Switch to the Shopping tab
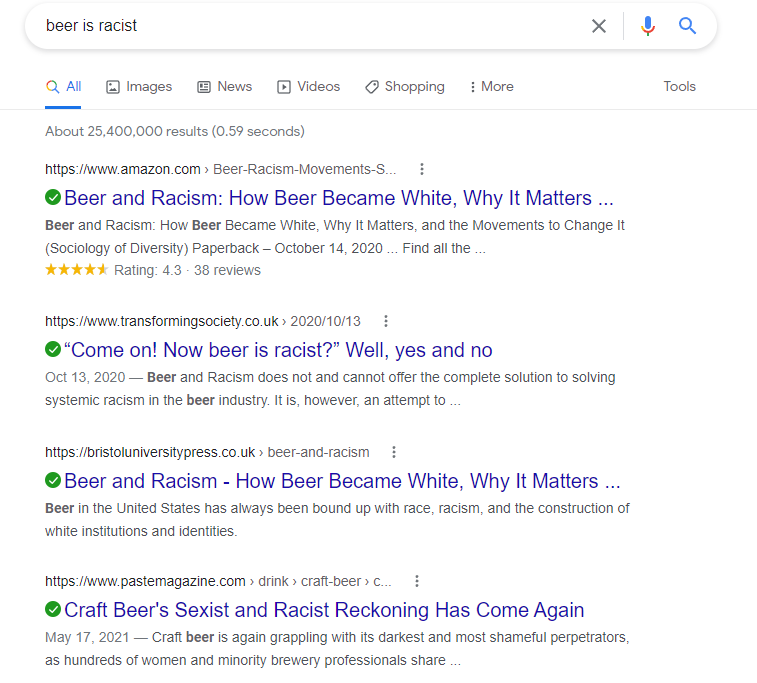 pos(405,87)
